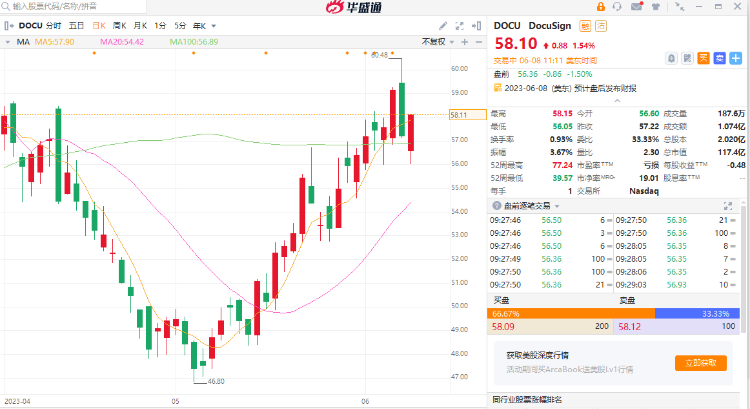Open the skin theme shirt icon
The width and height of the screenshot is (750, 409).
point(656,7)
